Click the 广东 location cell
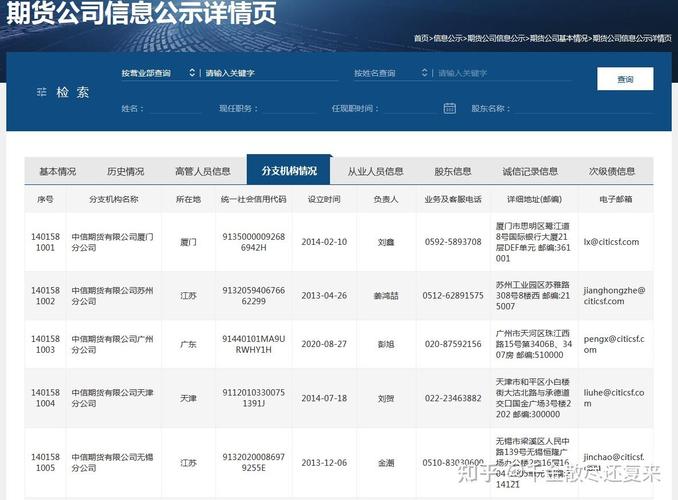Image resolution: width=678 pixels, height=500 pixels. point(188,344)
